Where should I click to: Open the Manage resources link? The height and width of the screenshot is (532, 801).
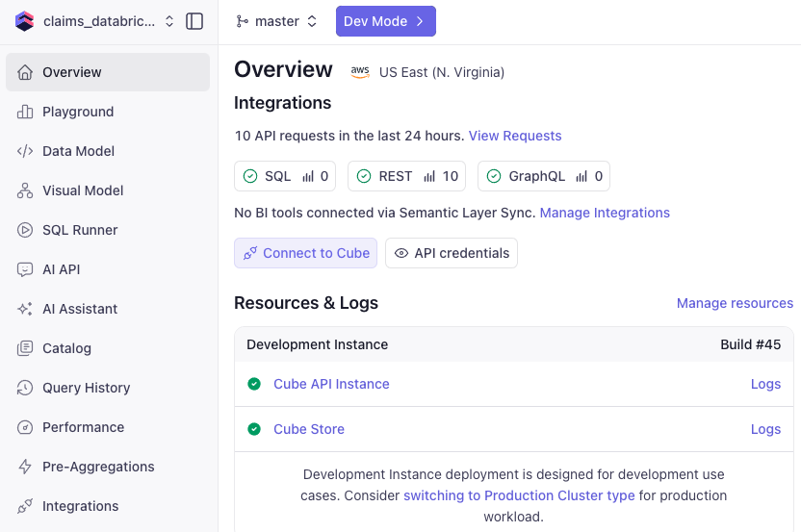tap(736, 303)
